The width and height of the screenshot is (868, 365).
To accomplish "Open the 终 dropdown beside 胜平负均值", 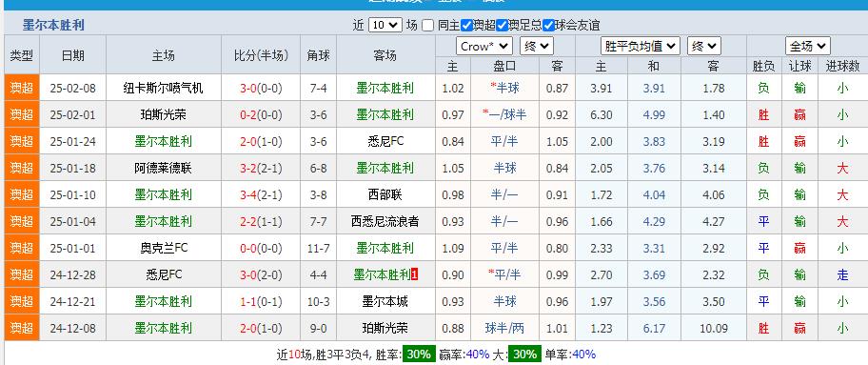I will (x=704, y=46).
